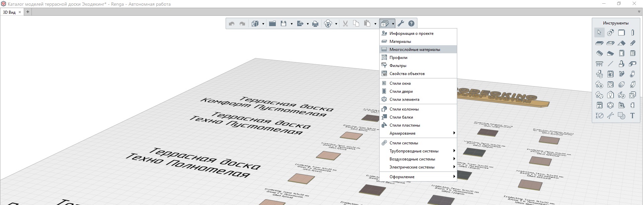Select the Ramp tool in Инструменты

click(x=610, y=53)
